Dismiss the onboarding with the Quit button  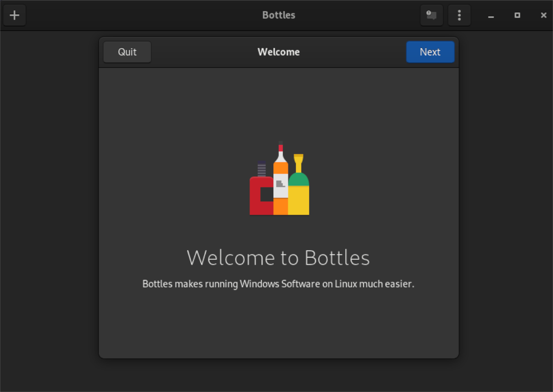[127, 52]
